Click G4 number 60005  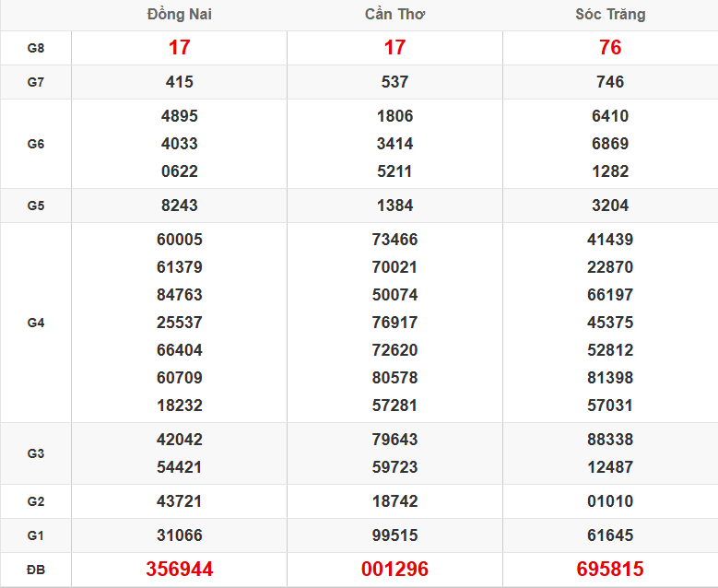tap(179, 240)
